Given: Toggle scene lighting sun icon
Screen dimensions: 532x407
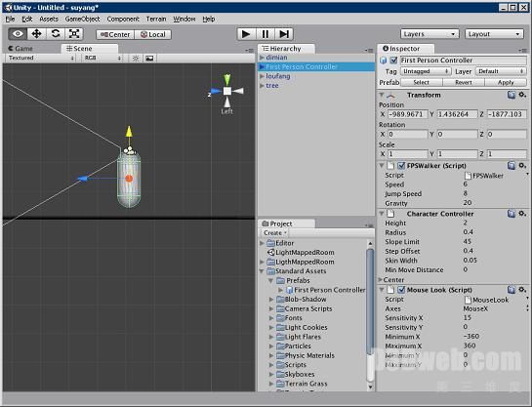Looking at the screenshot, I should click(x=136, y=59).
